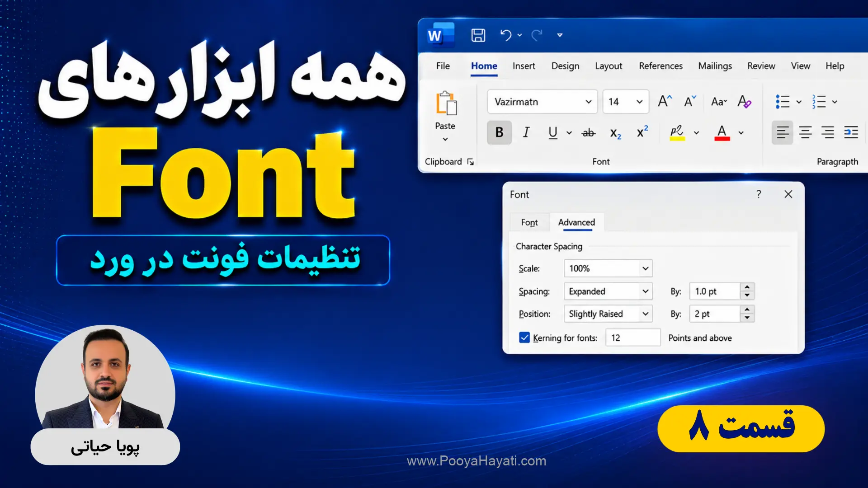Open underline style dropdown arrow
Image resolution: width=868 pixels, height=488 pixels.
pos(569,133)
